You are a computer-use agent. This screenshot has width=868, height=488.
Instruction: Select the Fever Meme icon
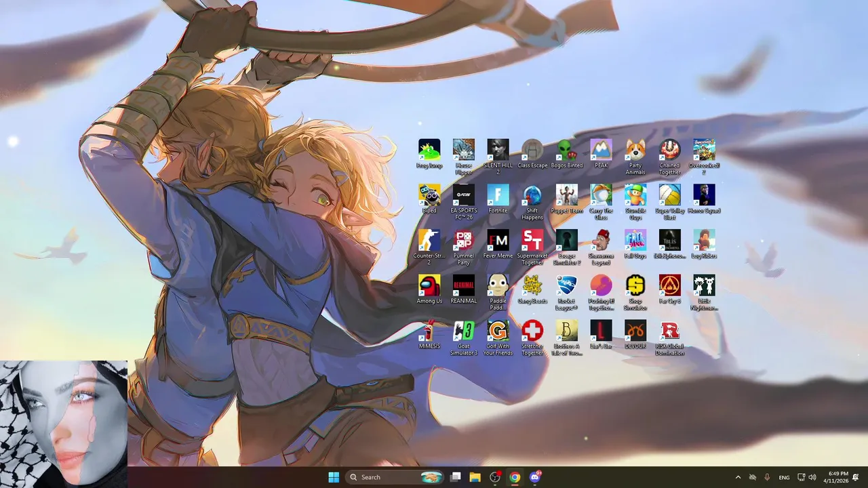[x=498, y=245]
